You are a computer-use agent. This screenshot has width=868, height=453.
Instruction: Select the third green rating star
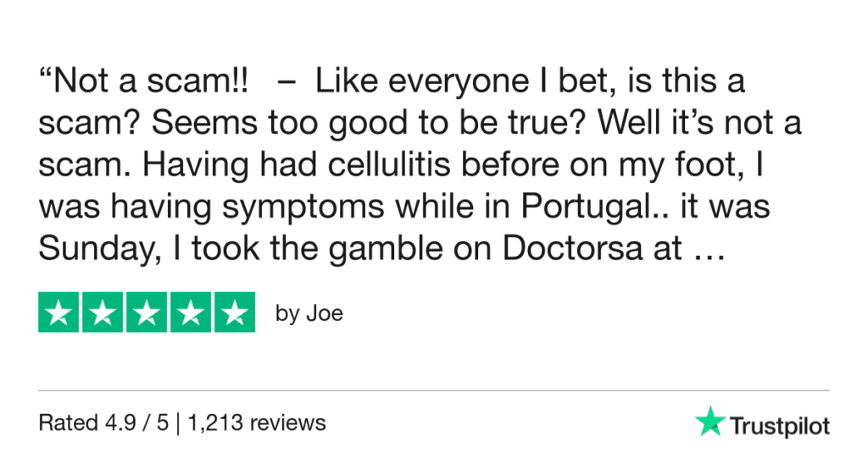point(146,313)
